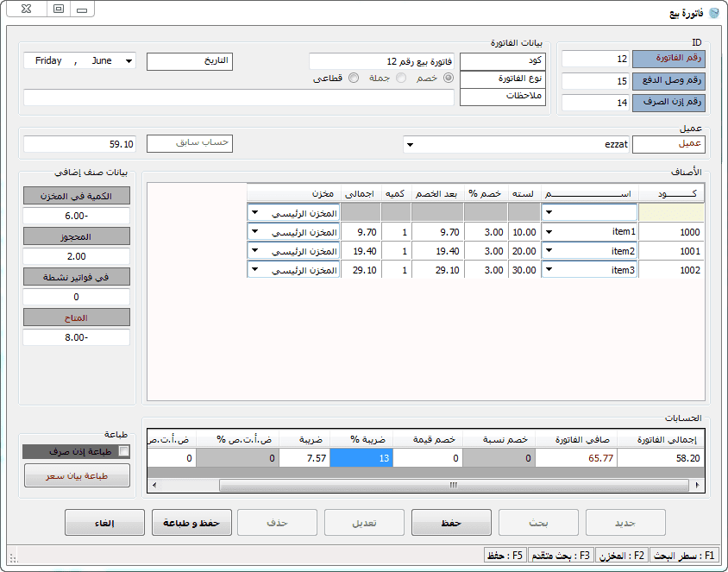Click the F2 المخزن status bar item
Screen dimensions: 728x572
[623, 555]
